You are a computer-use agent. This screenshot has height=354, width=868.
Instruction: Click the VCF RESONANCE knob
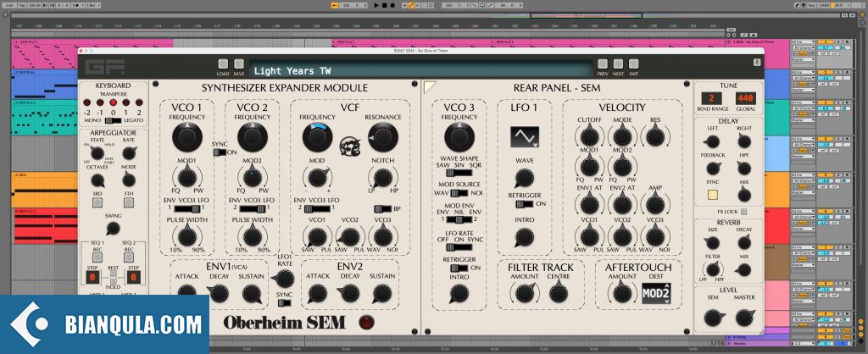point(382,138)
